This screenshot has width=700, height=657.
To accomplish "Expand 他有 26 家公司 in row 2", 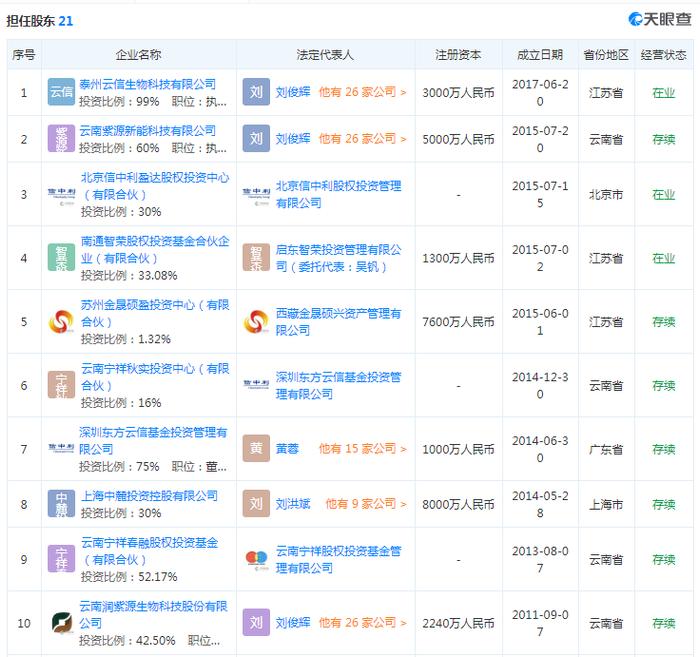I will [362, 138].
